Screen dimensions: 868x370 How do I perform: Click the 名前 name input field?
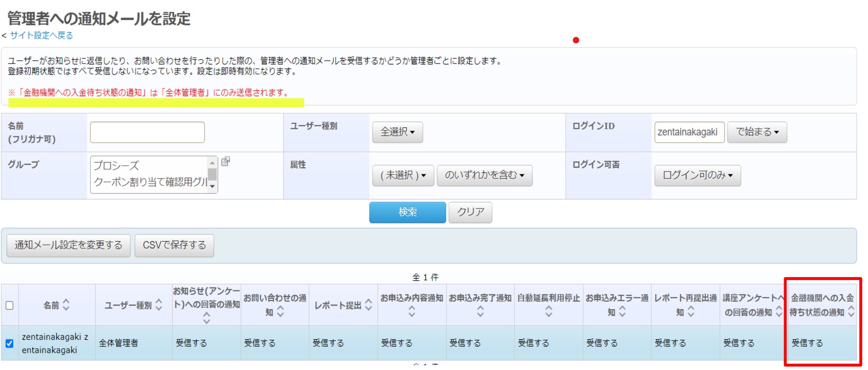click(147, 132)
